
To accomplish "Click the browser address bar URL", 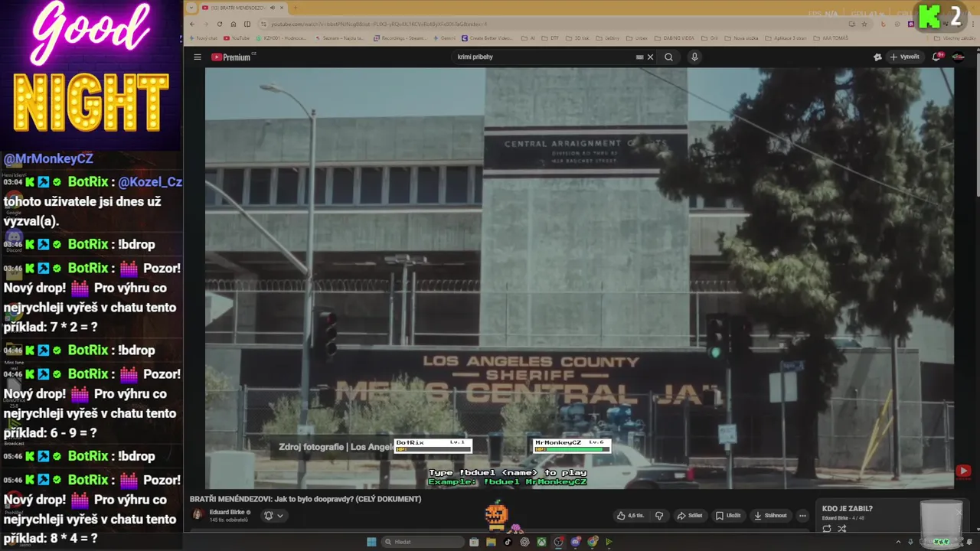I will point(379,24).
